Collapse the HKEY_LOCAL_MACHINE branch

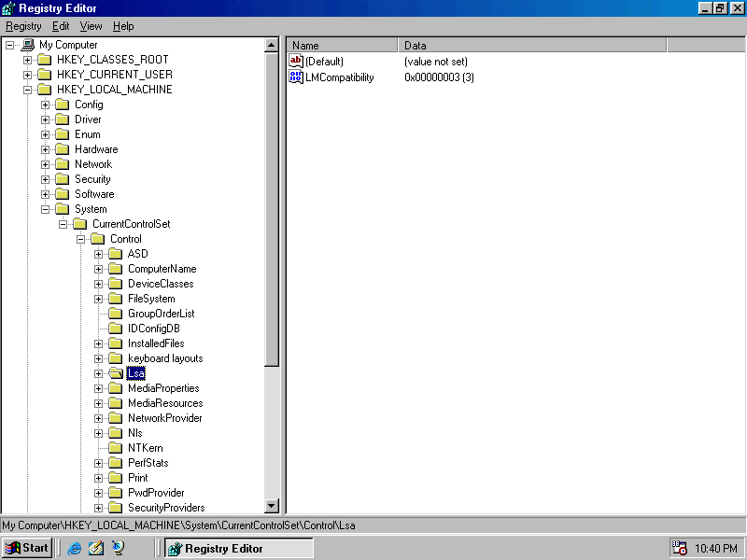click(x=28, y=90)
